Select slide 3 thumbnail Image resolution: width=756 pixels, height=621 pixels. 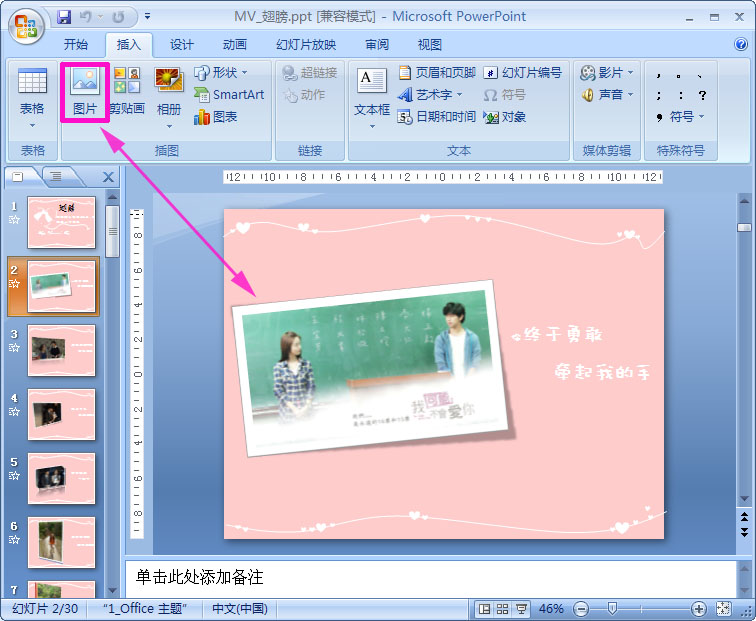tap(61, 351)
